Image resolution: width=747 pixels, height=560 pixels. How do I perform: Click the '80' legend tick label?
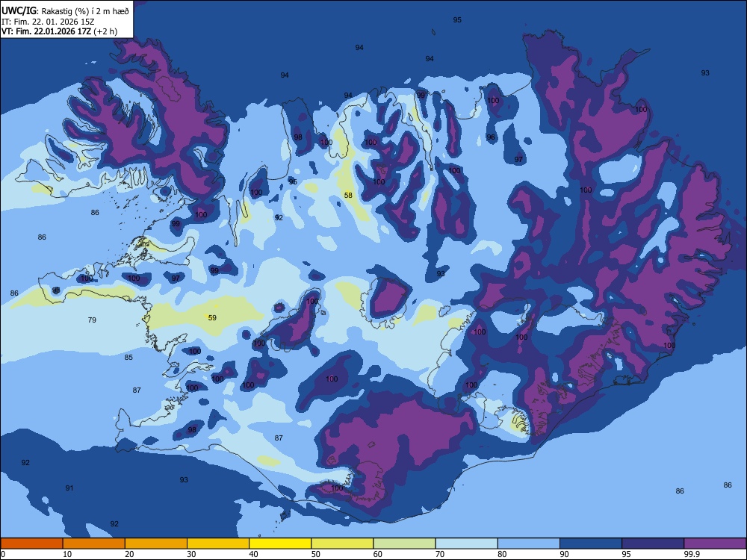[502, 554]
